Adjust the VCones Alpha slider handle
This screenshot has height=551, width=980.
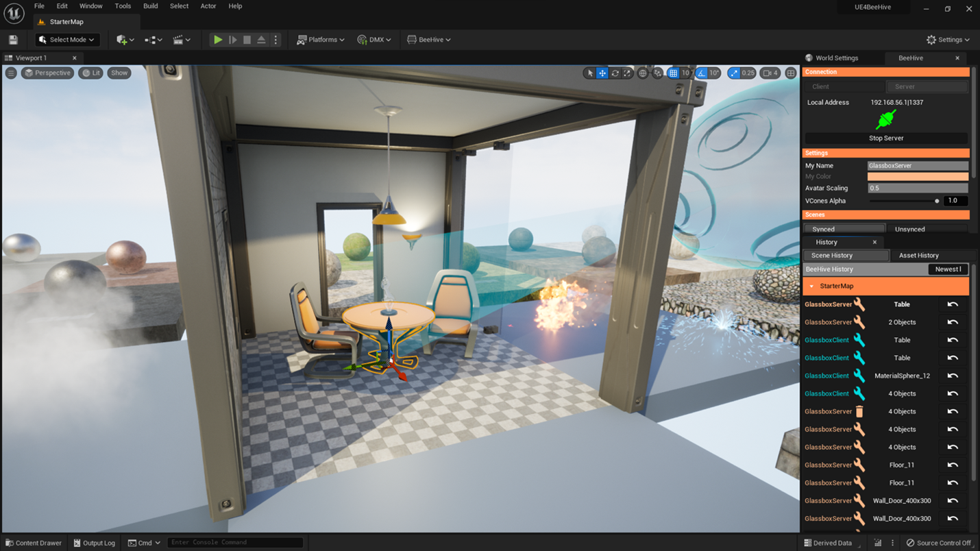point(937,201)
